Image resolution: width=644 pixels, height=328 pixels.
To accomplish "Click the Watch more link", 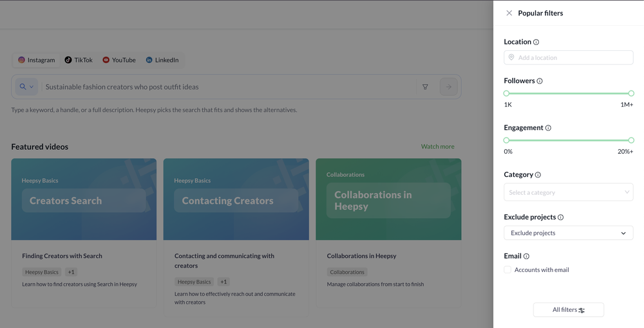I will pyautogui.click(x=437, y=147).
